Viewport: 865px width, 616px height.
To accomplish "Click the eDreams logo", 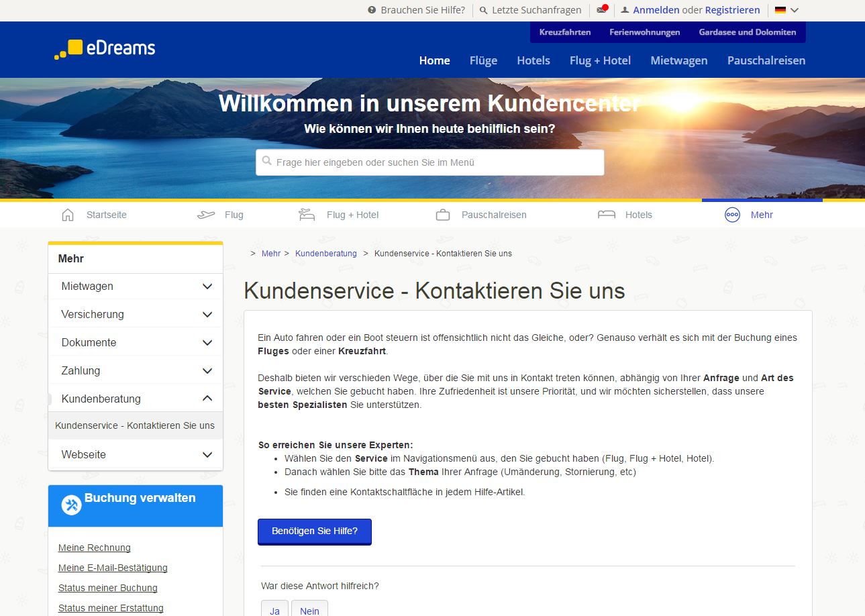I will point(105,49).
